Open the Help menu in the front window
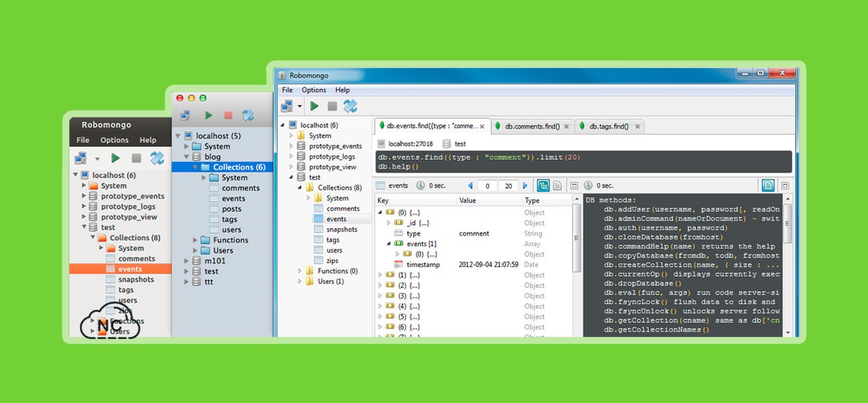The width and height of the screenshot is (868, 403). click(x=342, y=90)
